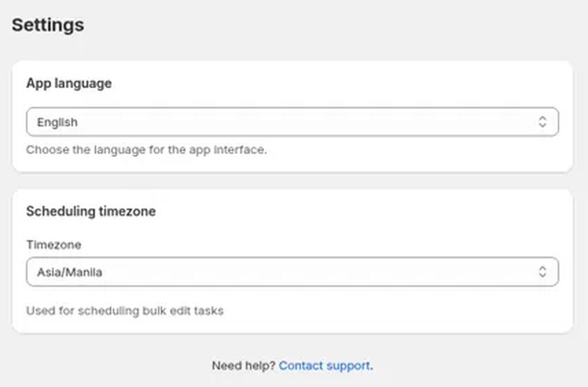
Task: Click 'Choose the language for the app interface.' text
Action: tap(146, 150)
